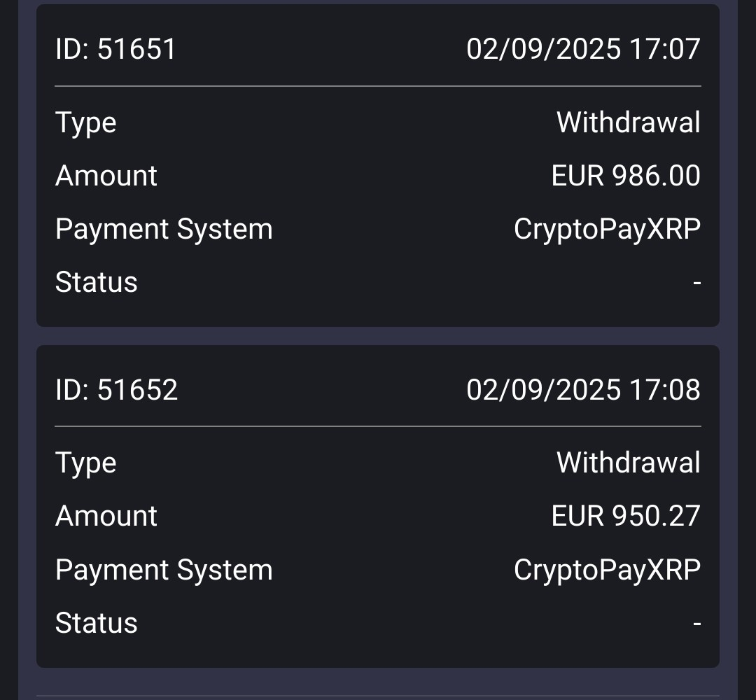This screenshot has height=700, width=756.
Task: Click Withdrawal value in transaction 51651
Action: coord(628,123)
